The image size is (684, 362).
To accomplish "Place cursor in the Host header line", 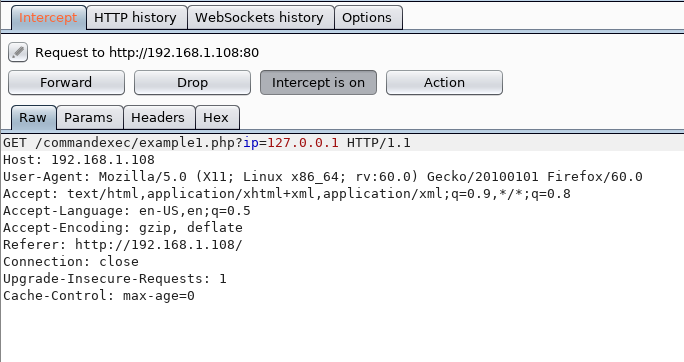I will (x=79, y=160).
